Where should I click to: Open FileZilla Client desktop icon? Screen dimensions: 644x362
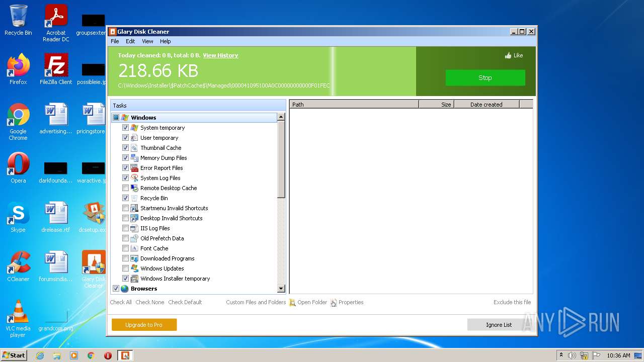(x=56, y=69)
